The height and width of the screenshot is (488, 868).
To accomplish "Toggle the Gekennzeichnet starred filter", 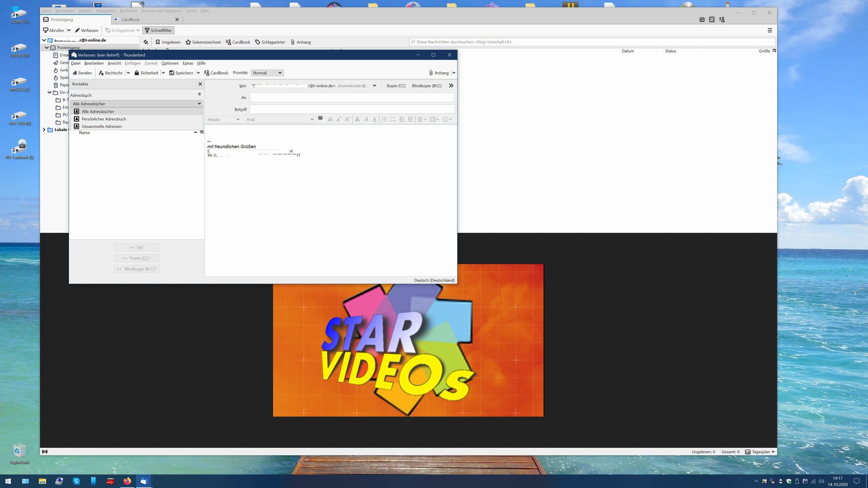I will pos(203,42).
